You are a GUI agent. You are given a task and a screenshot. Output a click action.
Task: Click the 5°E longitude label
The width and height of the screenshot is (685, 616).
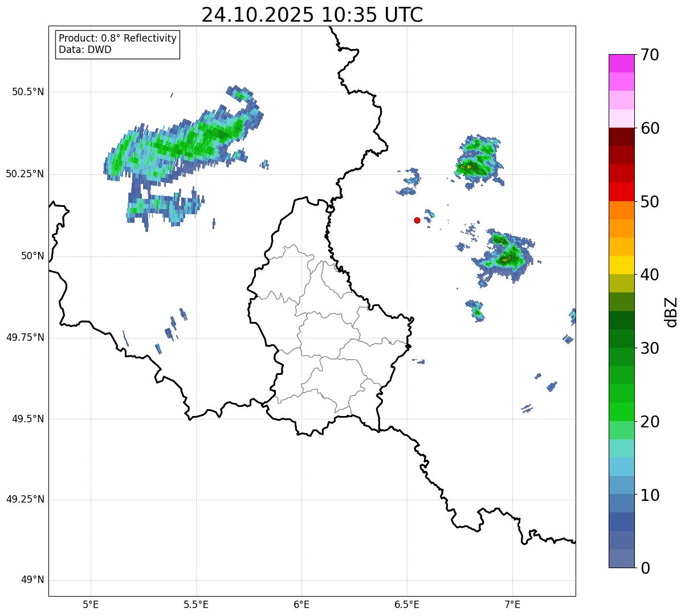(x=91, y=604)
